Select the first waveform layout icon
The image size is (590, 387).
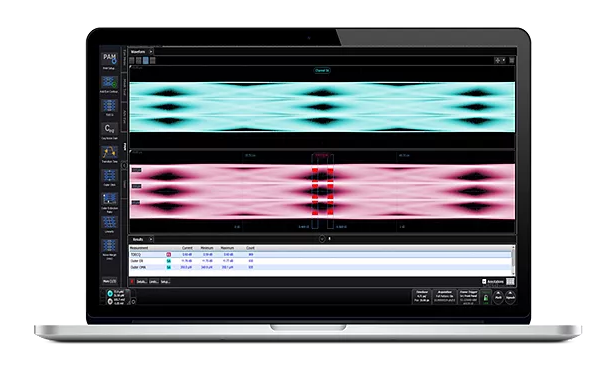132,60
